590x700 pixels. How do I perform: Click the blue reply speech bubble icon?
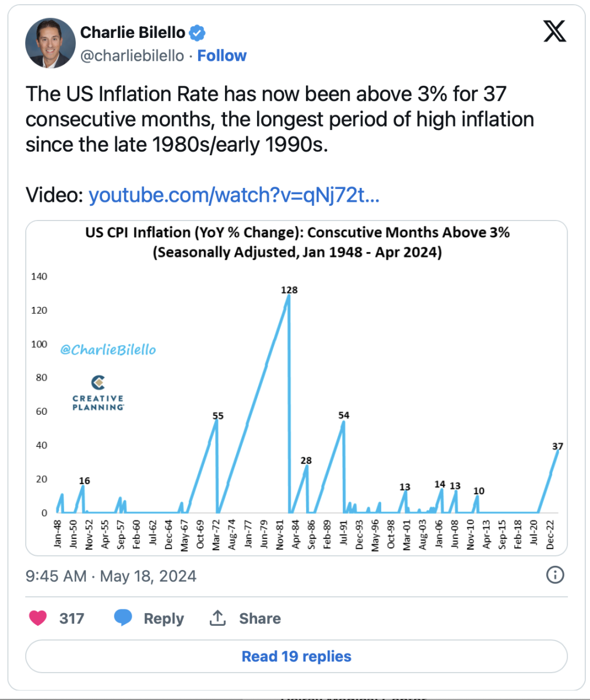coord(122,618)
